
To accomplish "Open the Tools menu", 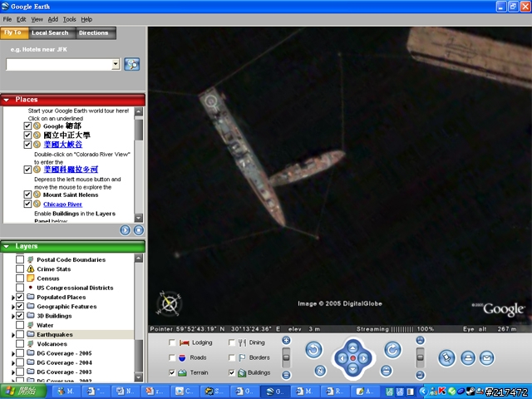I will click(x=69, y=19).
